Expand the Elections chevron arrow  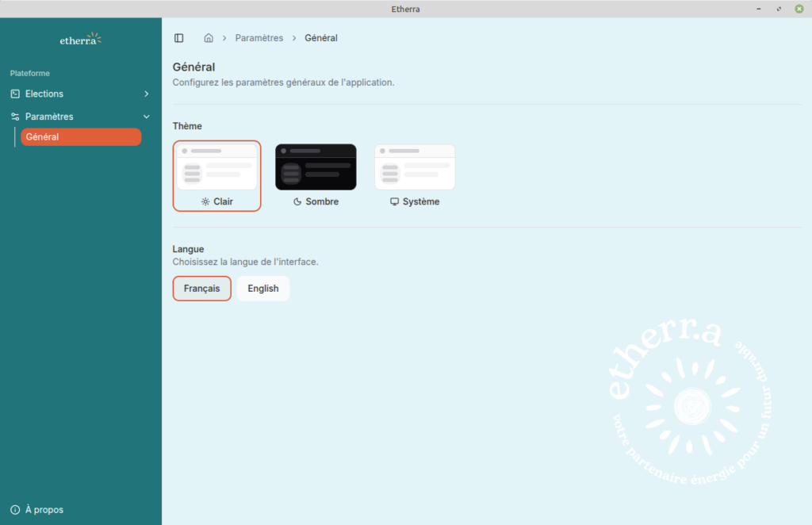click(146, 94)
